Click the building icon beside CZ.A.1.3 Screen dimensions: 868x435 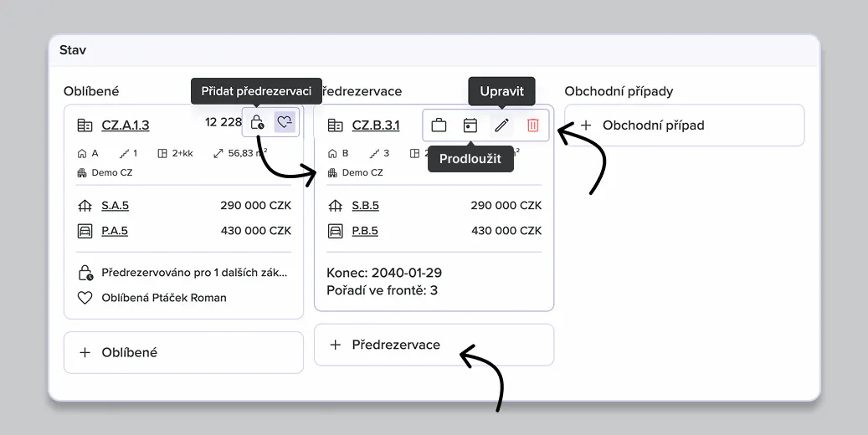[85, 125]
